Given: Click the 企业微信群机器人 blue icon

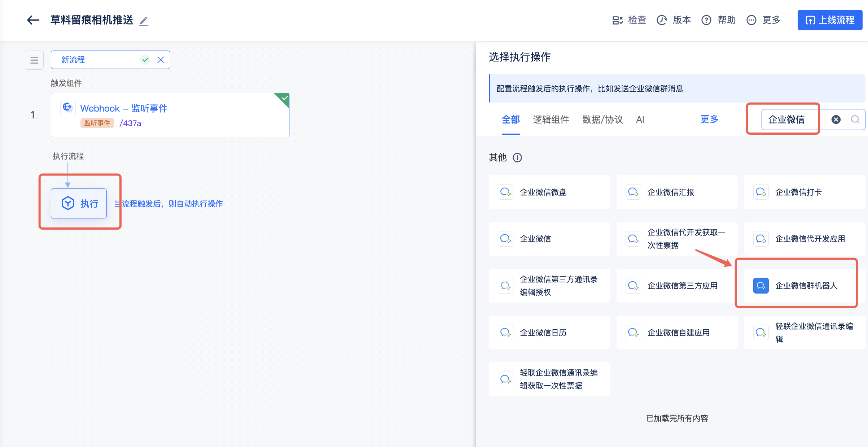Looking at the screenshot, I should (761, 286).
